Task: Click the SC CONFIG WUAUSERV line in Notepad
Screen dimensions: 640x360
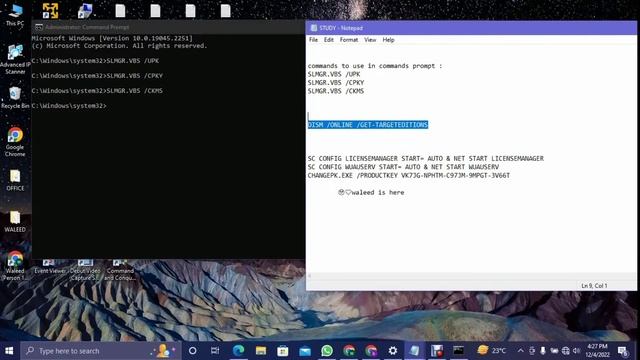Action: tap(403, 167)
